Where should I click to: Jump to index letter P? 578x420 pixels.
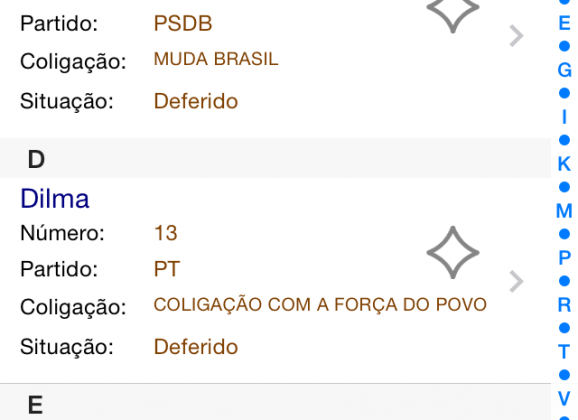click(x=564, y=258)
